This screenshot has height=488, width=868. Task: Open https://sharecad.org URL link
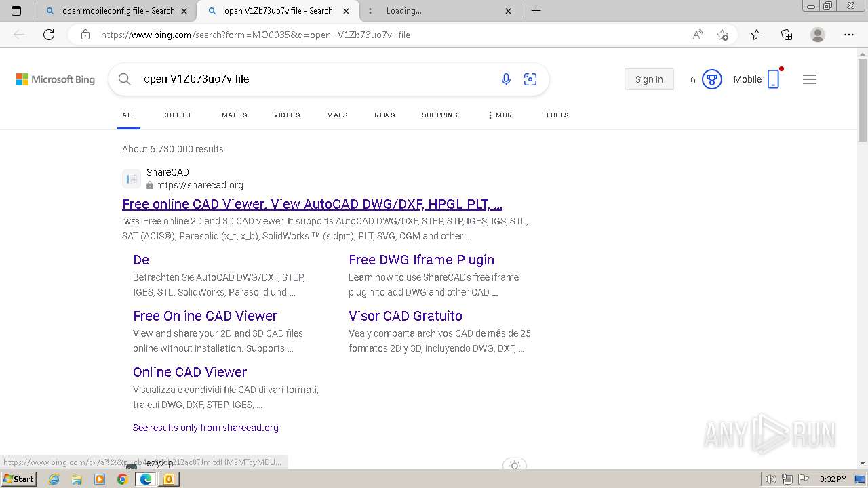coord(199,185)
